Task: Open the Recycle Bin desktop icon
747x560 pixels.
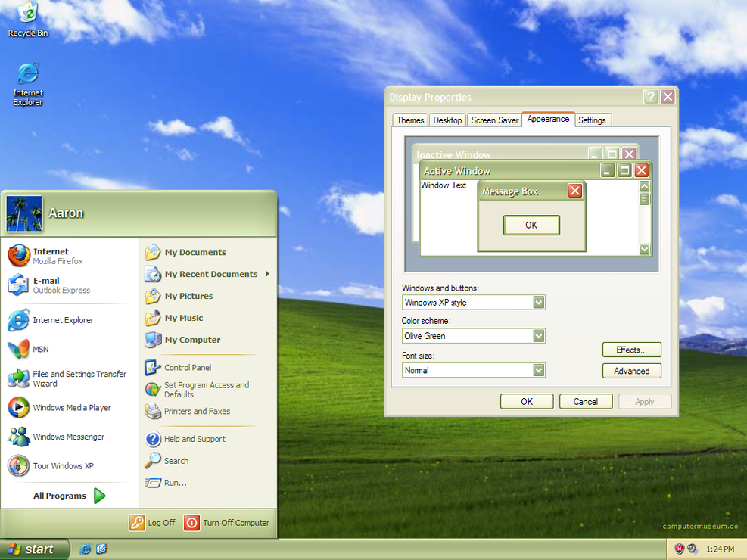Action: click(x=28, y=14)
